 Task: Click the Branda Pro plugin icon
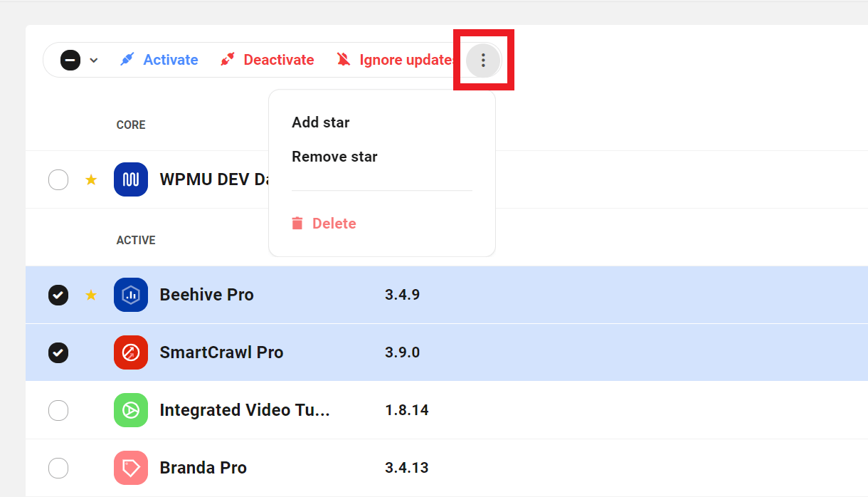click(131, 468)
